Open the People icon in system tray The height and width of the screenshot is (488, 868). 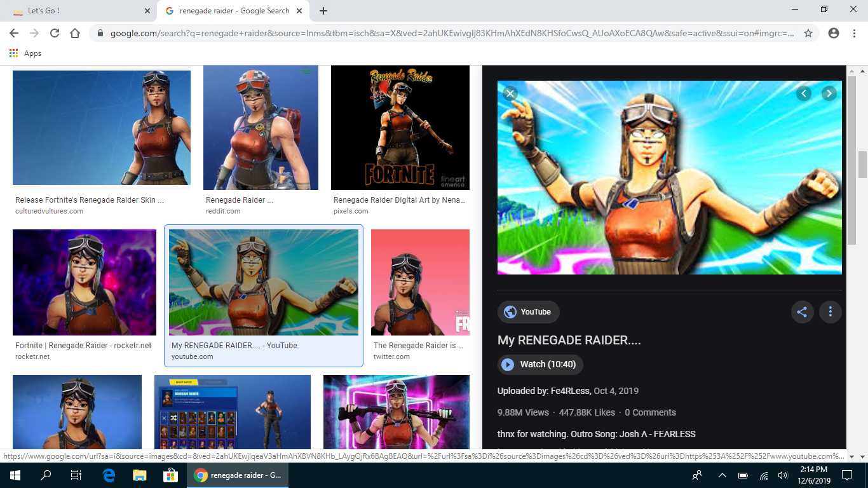pos(698,475)
